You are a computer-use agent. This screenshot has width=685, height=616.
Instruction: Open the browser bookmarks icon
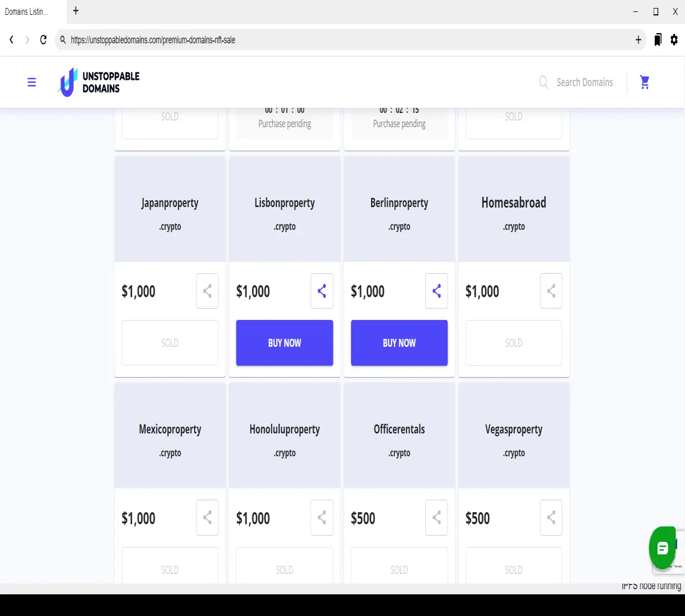pyautogui.click(x=658, y=40)
